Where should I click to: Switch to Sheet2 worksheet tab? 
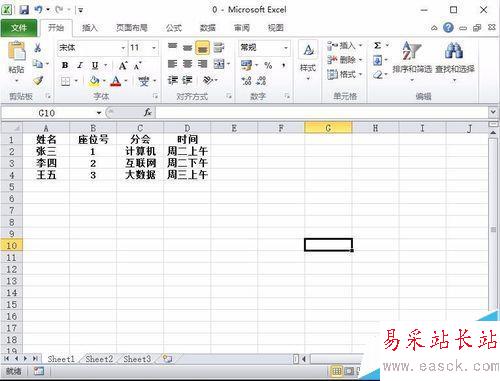99,359
